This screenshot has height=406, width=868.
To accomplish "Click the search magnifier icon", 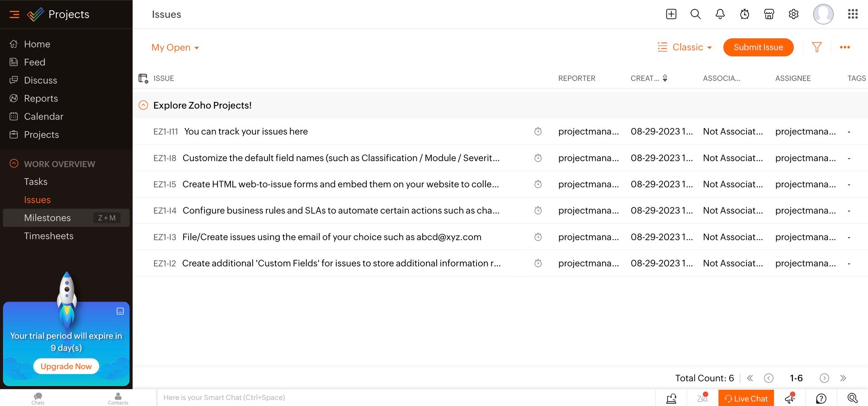I will (696, 14).
